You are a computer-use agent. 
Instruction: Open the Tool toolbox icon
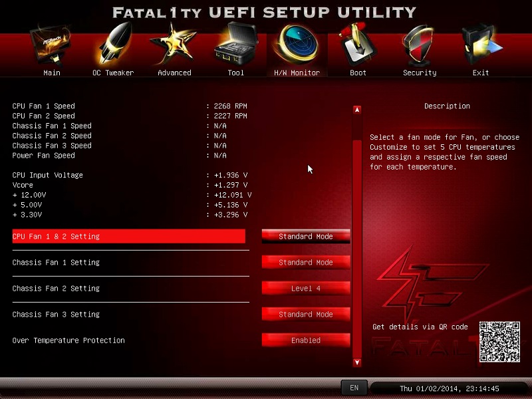[235, 45]
